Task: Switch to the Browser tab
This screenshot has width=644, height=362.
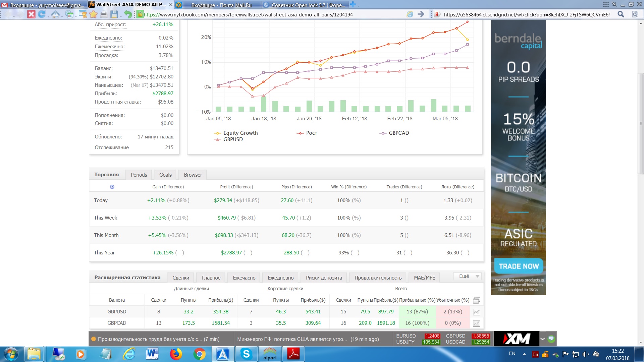Action: (x=193, y=175)
